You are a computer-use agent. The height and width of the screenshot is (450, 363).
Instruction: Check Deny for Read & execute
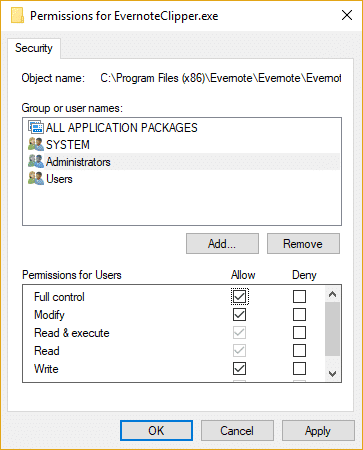pos(299,332)
